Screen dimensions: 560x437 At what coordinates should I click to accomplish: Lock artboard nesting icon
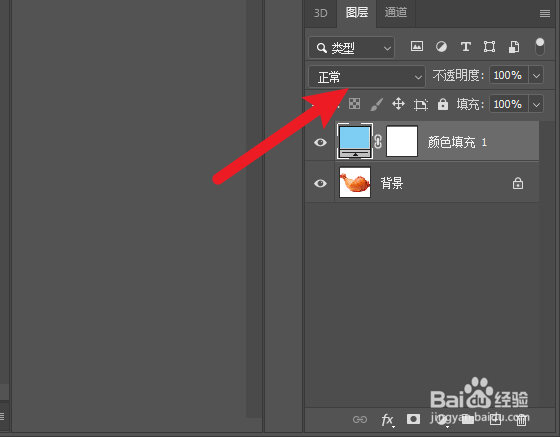click(421, 105)
